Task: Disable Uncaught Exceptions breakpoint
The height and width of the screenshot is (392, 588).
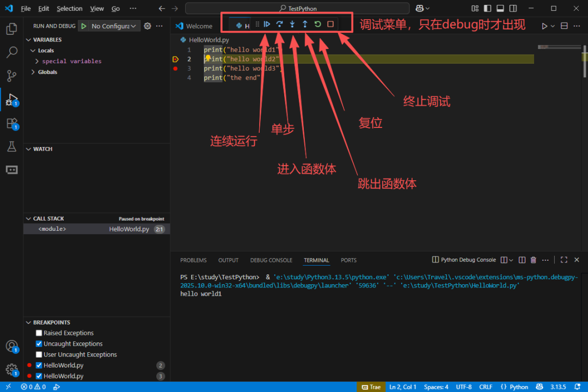Action: point(39,344)
